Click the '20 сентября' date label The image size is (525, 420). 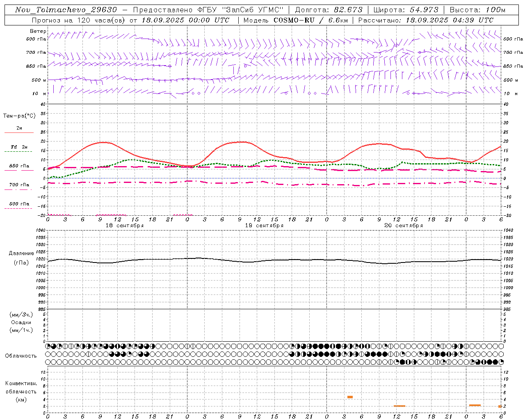point(404,226)
